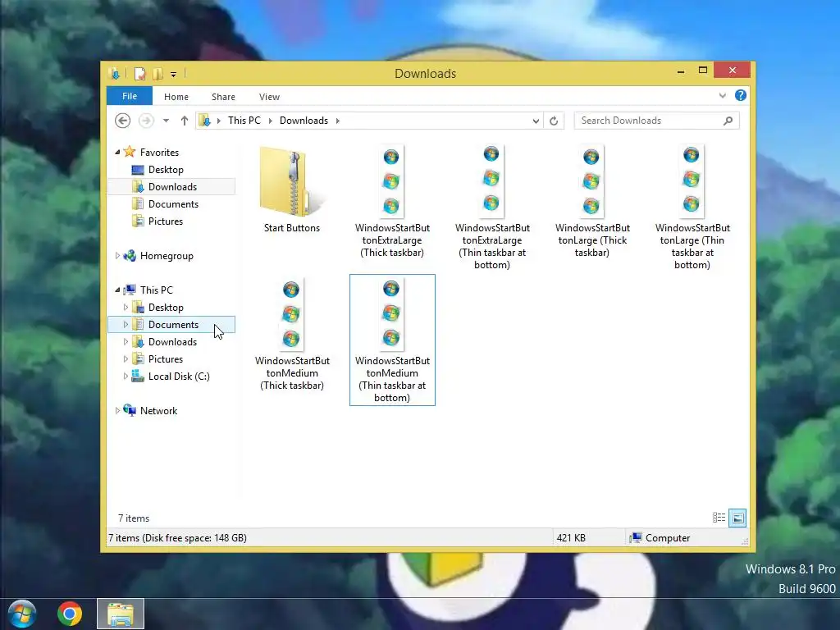Click the Forward navigation arrow
This screenshot has height=630, width=840.
[x=146, y=121]
